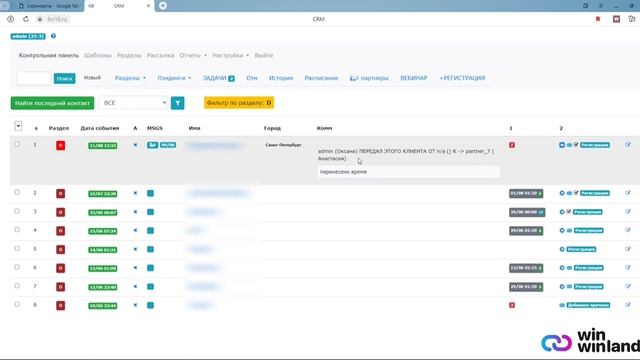Click the Регистрация tag in row 5
This screenshot has width=640, height=360.
pyautogui.click(x=581, y=249)
